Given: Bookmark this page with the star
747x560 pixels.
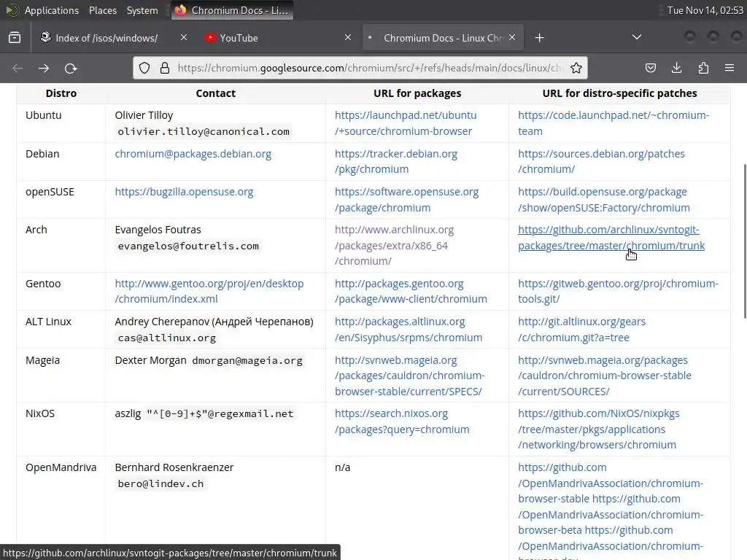Looking at the screenshot, I should [576, 68].
